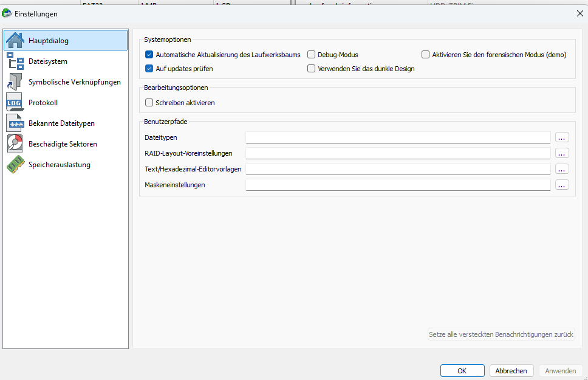Enable the Schreiben aktivieren checkbox
The image size is (588, 380).
tap(149, 103)
